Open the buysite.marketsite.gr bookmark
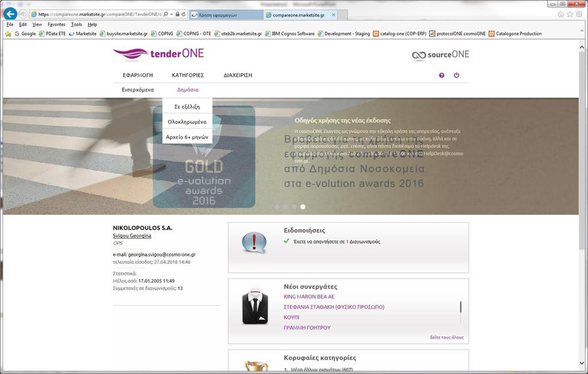 click(x=124, y=34)
